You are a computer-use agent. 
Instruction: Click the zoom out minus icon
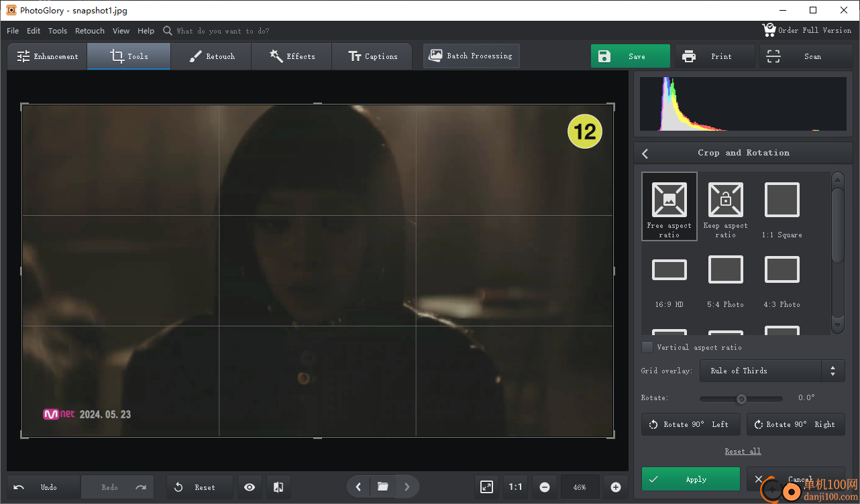coord(545,487)
